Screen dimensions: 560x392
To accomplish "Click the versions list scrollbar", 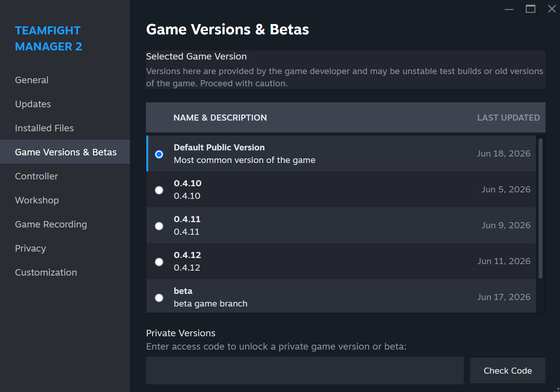I will pyautogui.click(x=540, y=208).
